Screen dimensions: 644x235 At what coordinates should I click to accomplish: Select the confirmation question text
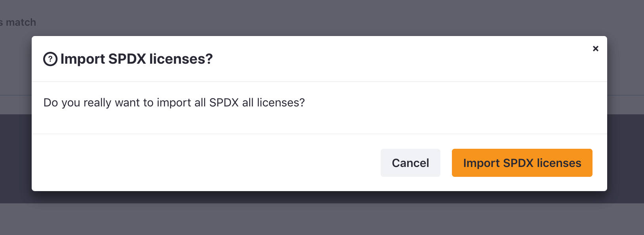point(174,102)
